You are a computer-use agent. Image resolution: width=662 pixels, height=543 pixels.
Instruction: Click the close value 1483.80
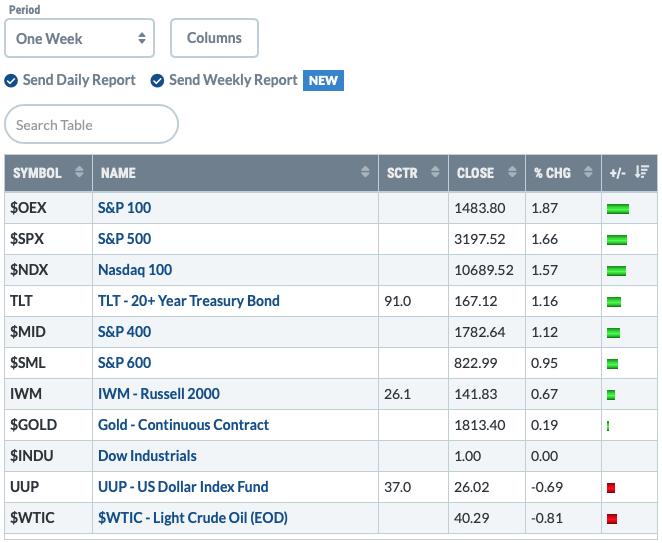point(480,208)
